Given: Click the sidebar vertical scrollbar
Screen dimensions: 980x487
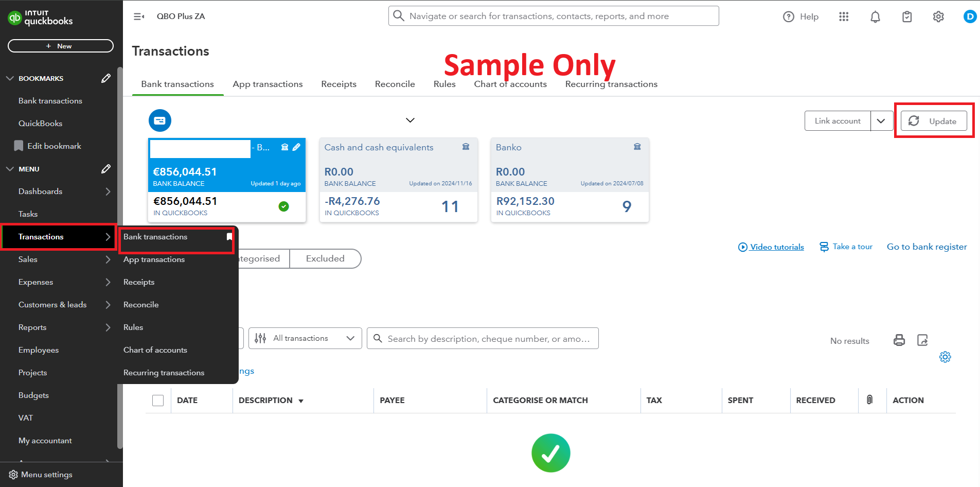Looking at the screenshot, I should [x=120, y=257].
